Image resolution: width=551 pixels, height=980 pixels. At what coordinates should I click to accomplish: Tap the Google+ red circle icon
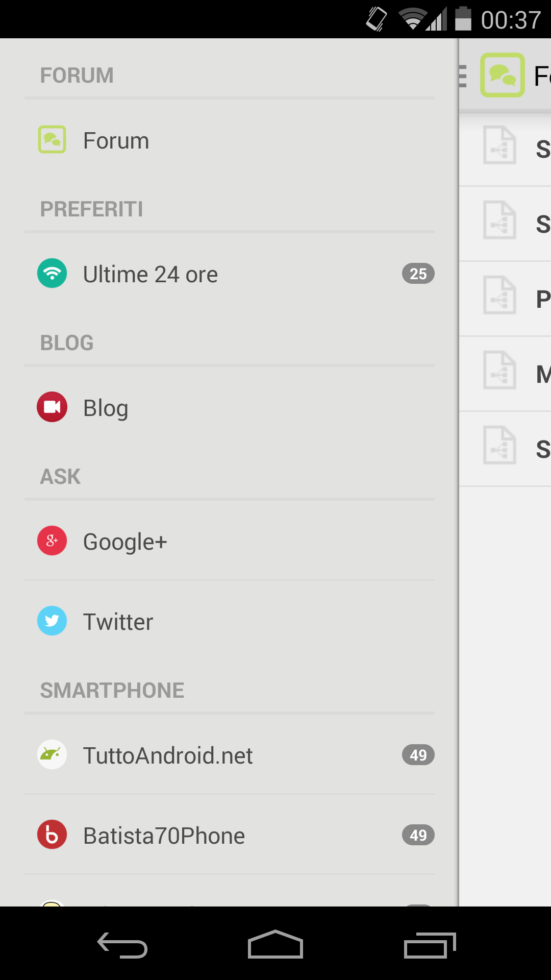click(52, 541)
